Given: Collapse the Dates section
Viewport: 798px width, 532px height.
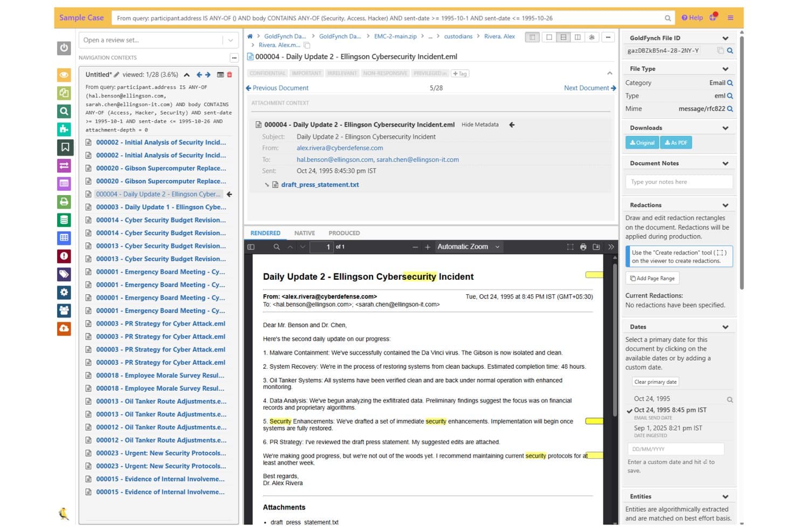Looking at the screenshot, I should (725, 327).
